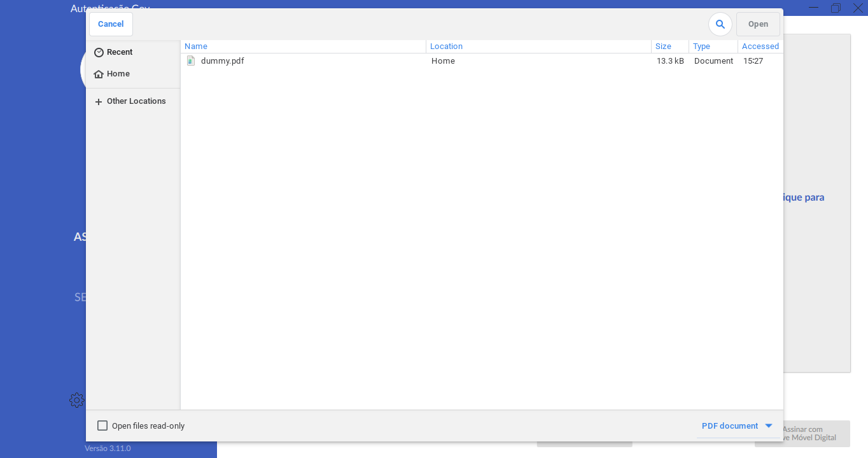This screenshot has width=868, height=458.
Task: Expand the PDF document file filter
Action: 730,426
